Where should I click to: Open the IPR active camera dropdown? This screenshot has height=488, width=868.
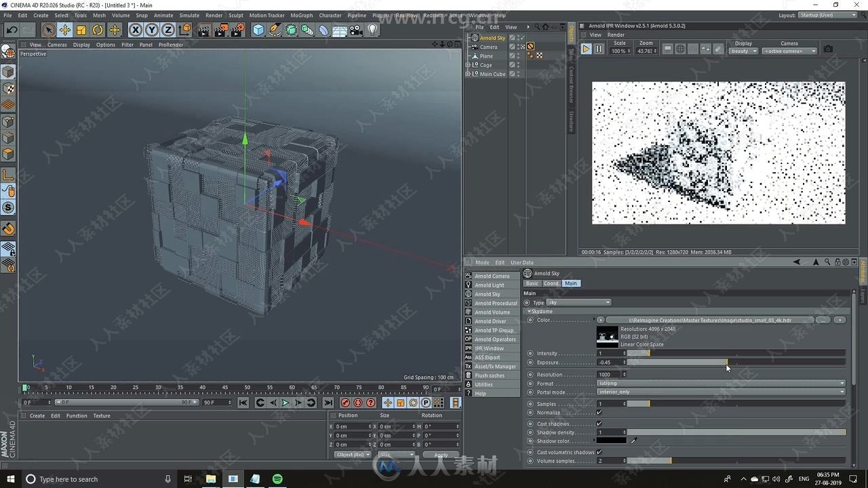[789, 51]
